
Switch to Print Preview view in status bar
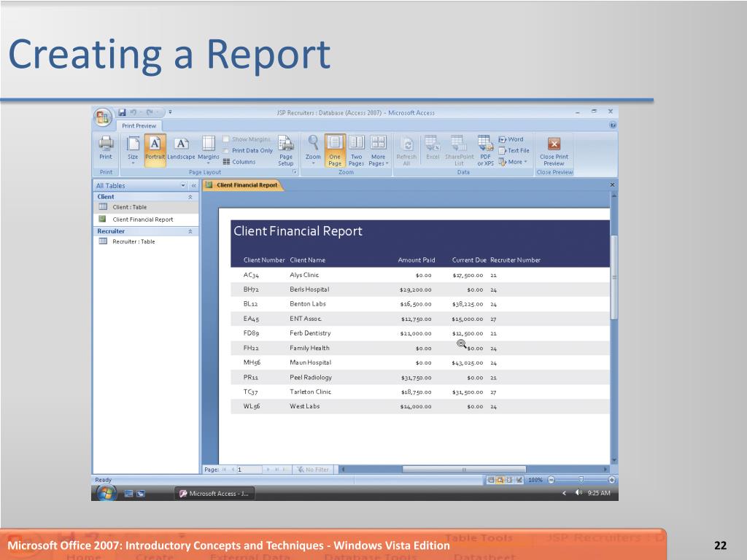[x=500, y=480]
